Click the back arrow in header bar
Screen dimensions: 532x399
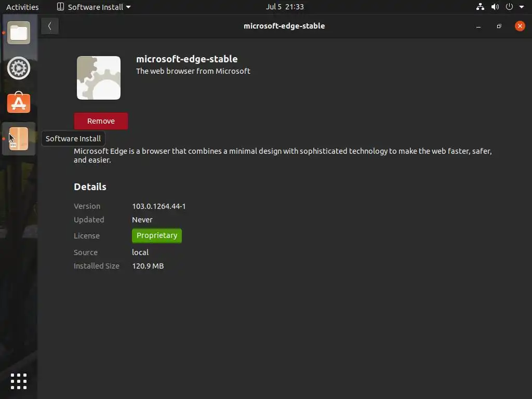(50, 26)
